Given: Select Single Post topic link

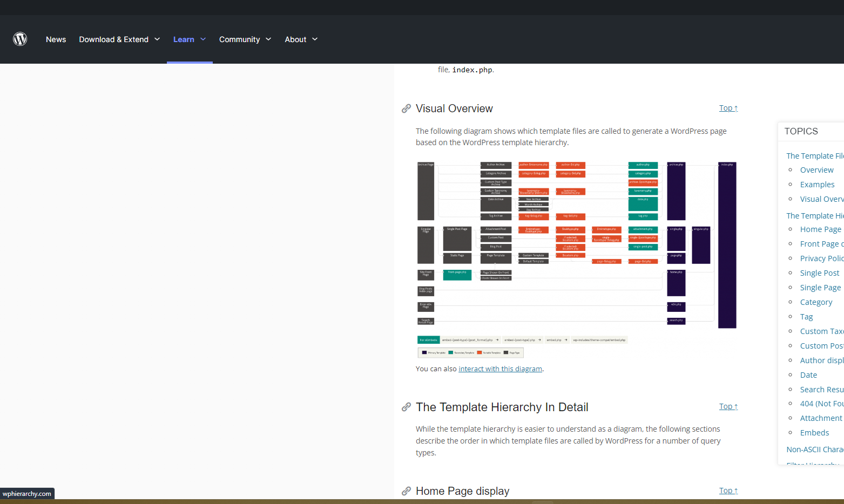Looking at the screenshot, I should pos(819,273).
